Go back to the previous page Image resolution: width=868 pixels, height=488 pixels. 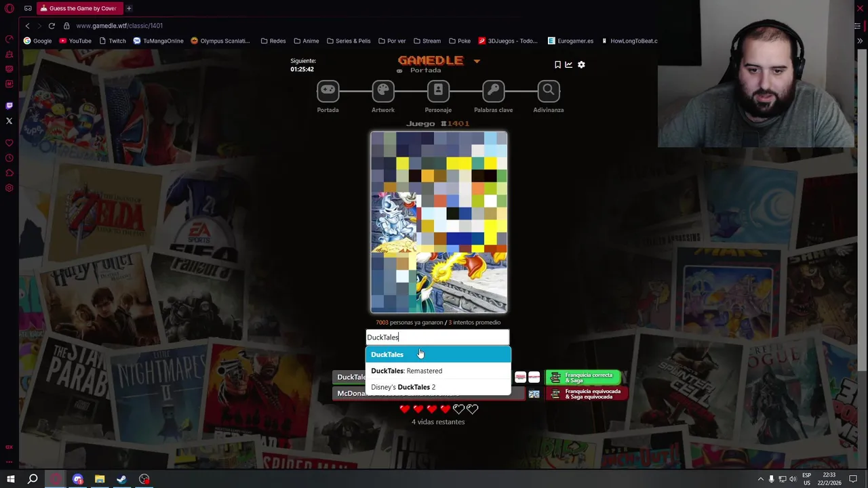tap(27, 26)
